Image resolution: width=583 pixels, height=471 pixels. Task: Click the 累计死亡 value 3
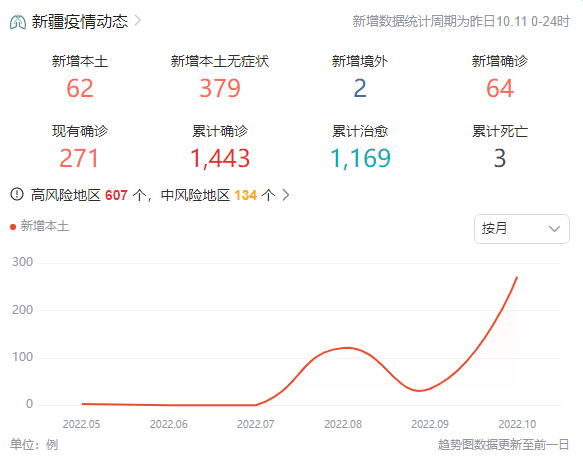point(500,158)
